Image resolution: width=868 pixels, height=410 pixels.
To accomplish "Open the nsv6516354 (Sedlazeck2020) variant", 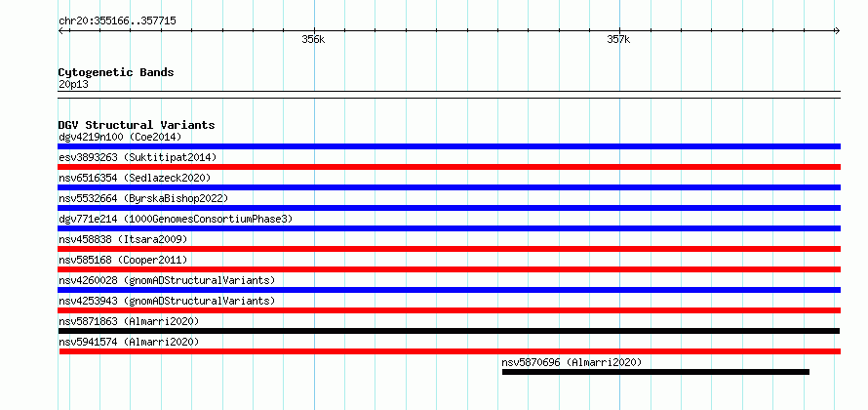I will coord(135,178).
